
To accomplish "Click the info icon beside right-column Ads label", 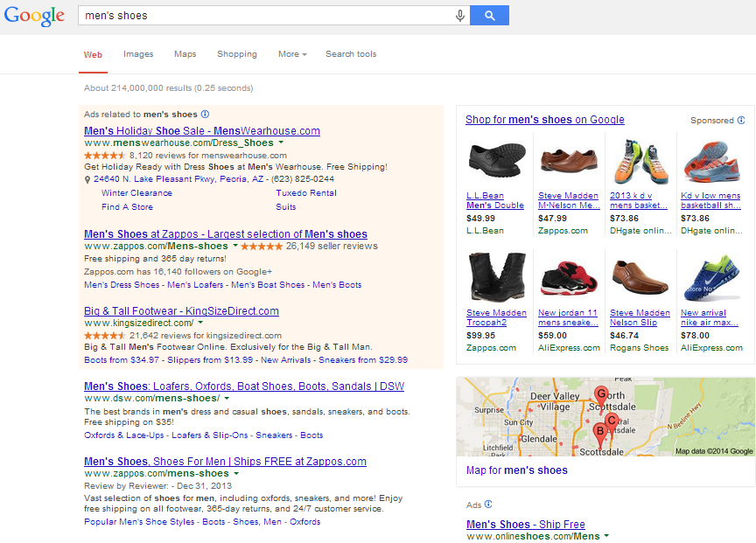I will pyautogui.click(x=488, y=504).
